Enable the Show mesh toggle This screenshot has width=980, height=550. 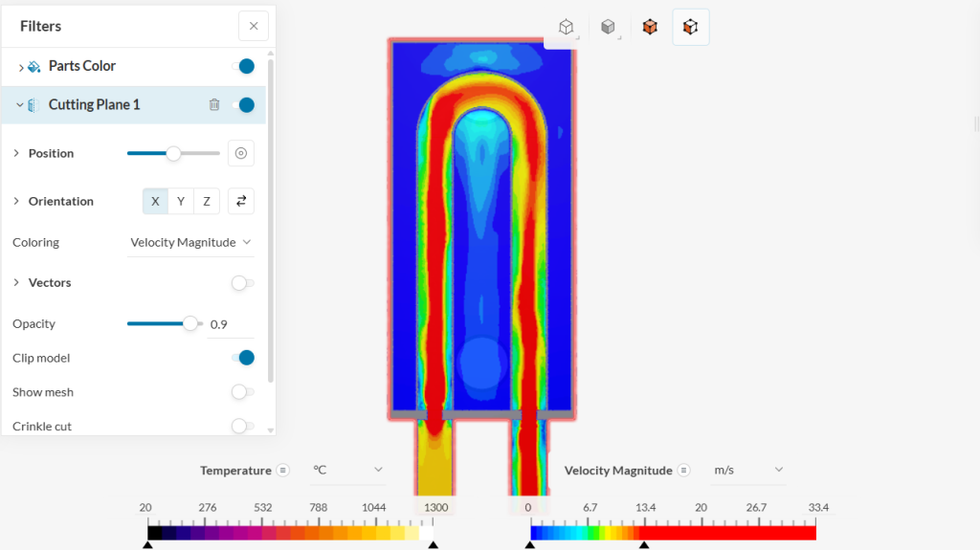tap(243, 392)
